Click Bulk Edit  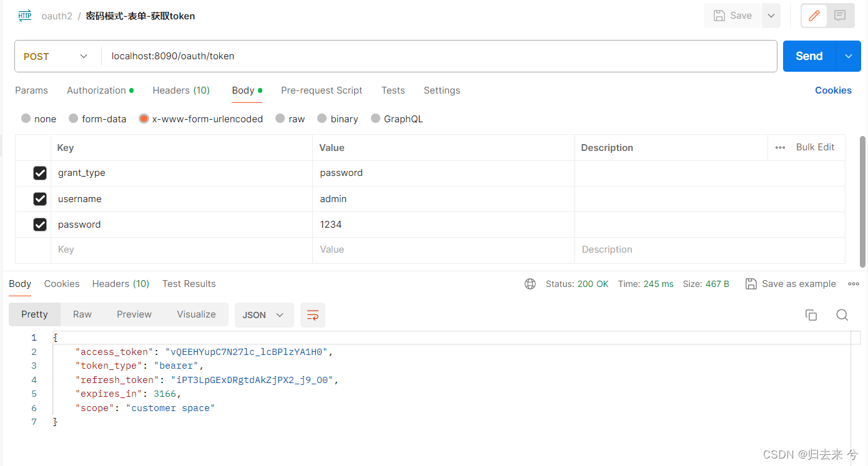tap(815, 147)
